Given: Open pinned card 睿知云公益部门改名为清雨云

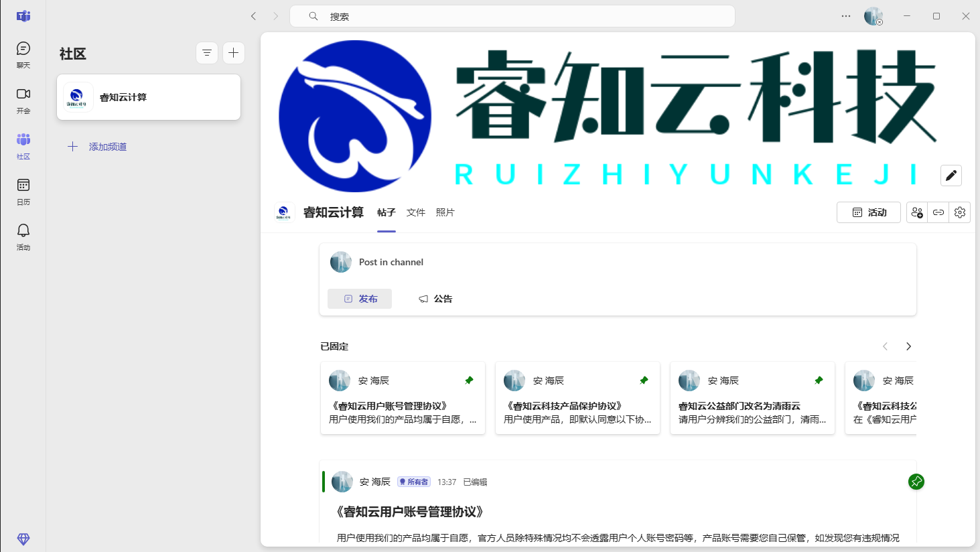Looking at the screenshot, I should pyautogui.click(x=752, y=398).
